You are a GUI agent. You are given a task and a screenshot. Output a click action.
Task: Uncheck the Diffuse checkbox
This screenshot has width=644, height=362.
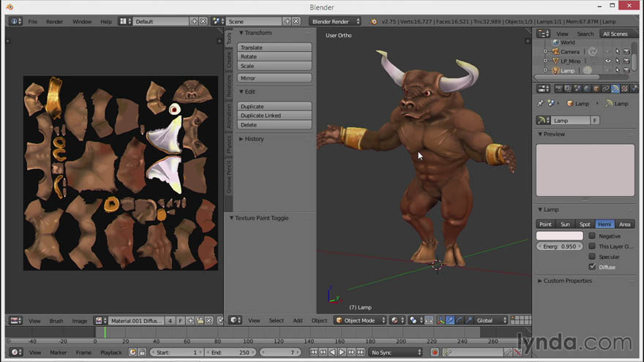coord(592,266)
